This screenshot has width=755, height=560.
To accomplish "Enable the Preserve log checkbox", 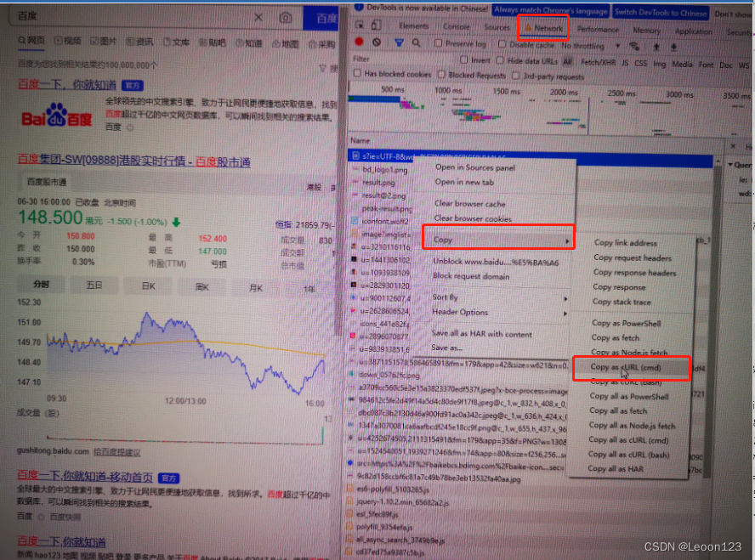I will tap(438, 42).
